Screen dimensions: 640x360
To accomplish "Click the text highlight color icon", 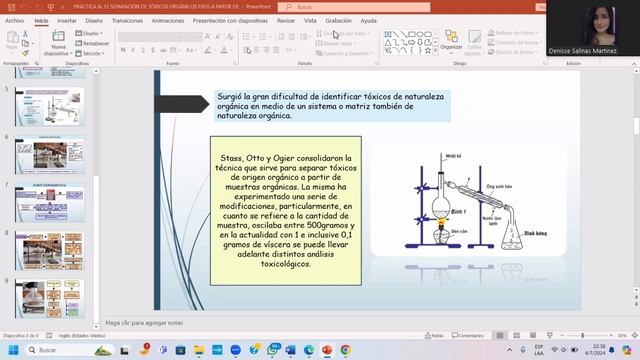I will pos(208,50).
